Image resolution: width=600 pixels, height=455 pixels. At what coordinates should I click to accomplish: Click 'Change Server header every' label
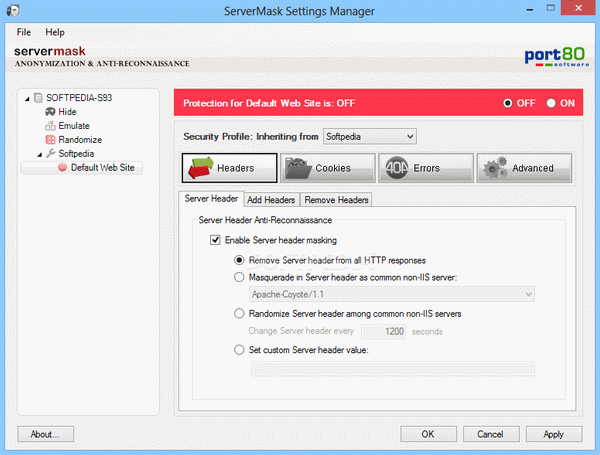click(x=301, y=331)
